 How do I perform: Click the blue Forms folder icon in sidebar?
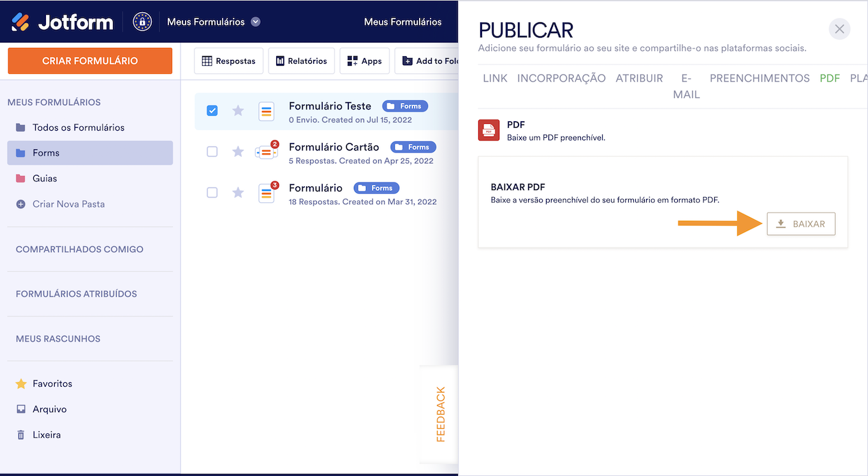click(x=20, y=153)
